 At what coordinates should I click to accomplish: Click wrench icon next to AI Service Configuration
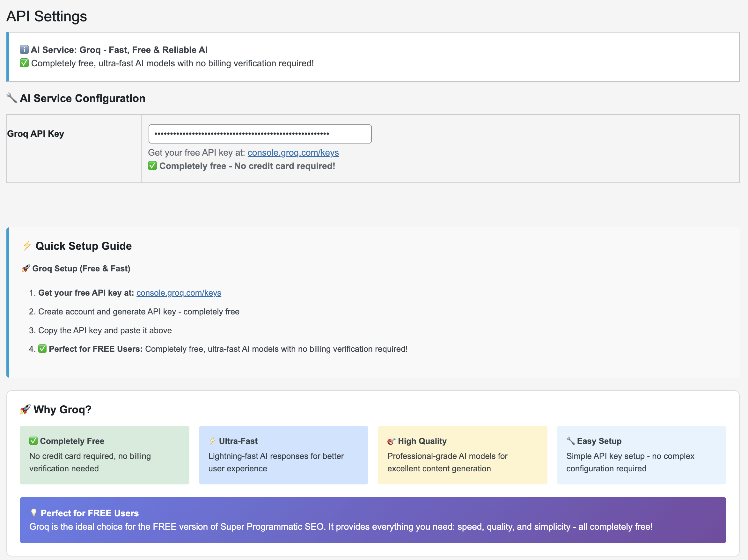click(12, 99)
